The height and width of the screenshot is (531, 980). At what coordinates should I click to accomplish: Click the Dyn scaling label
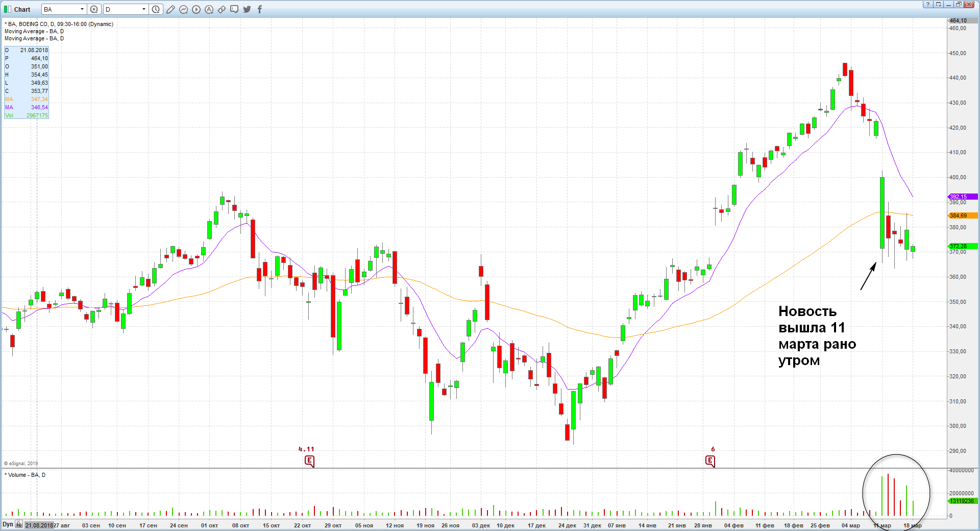pyautogui.click(x=8, y=524)
